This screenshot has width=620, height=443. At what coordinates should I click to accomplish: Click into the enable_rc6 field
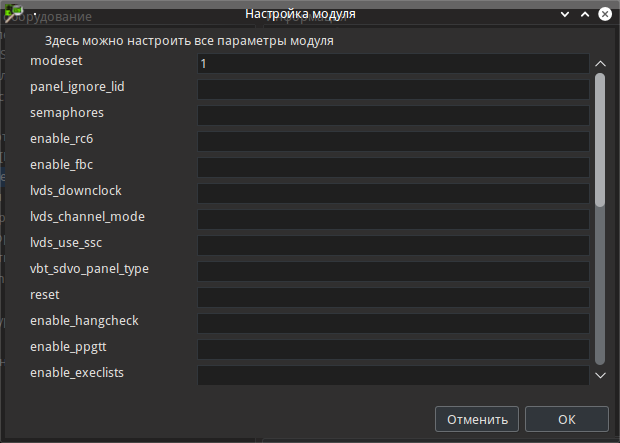(x=392, y=141)
